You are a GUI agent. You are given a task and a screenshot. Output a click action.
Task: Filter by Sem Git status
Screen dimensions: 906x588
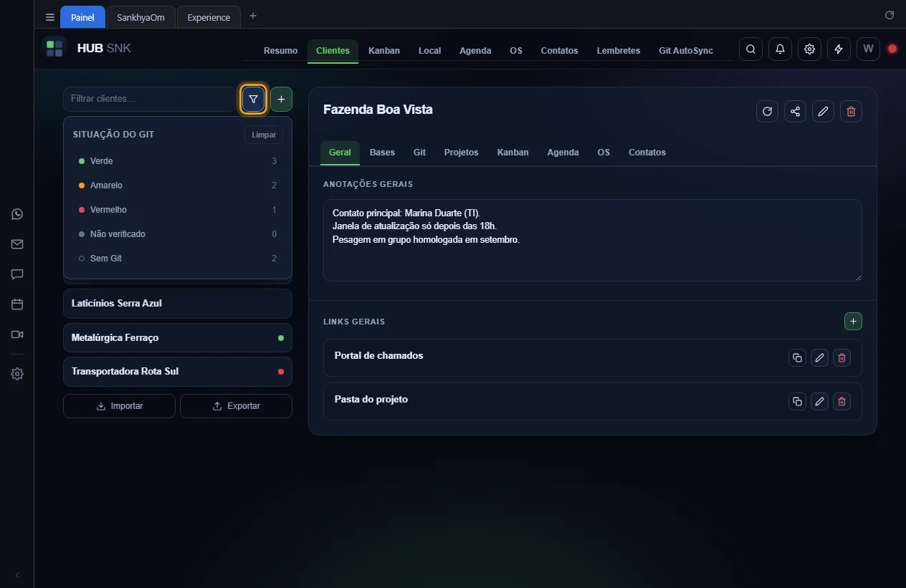178,259
